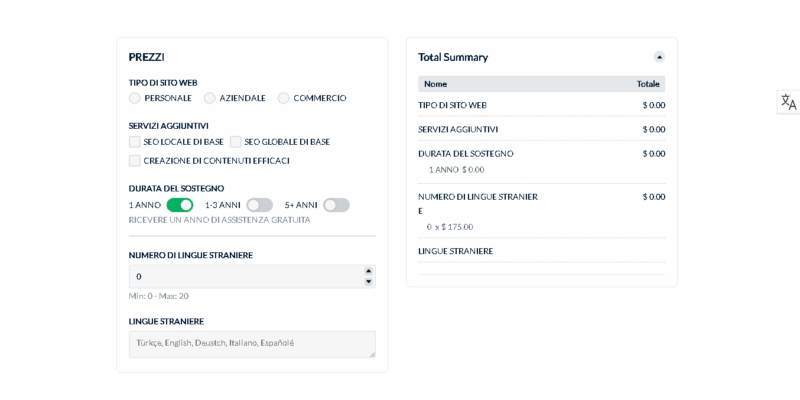Screen dimensions: 800x400
Task: Check CREAZIONE DI CONTENUTI EFFICACI checkbox
Action: click(x=135, y=161)
